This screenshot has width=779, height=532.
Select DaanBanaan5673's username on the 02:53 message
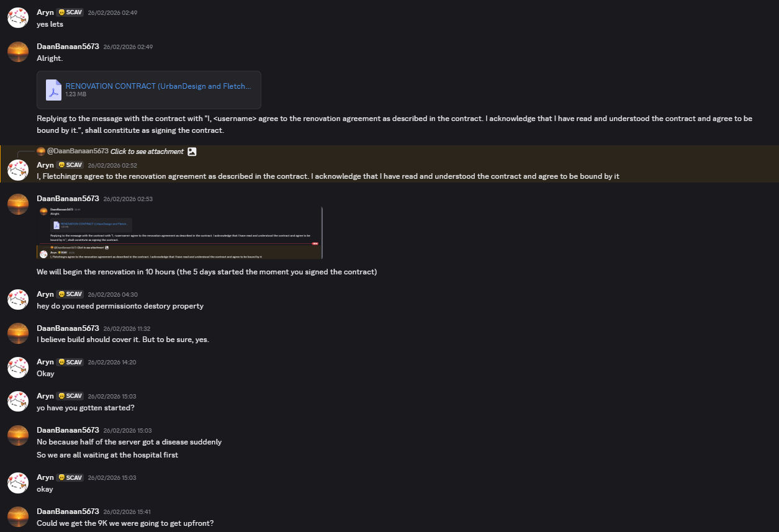click(68, 199)
